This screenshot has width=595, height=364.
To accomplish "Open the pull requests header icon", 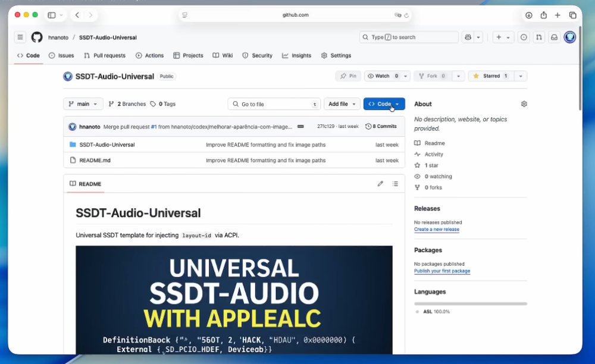I will pyautogui.click(x=539, y=37).
